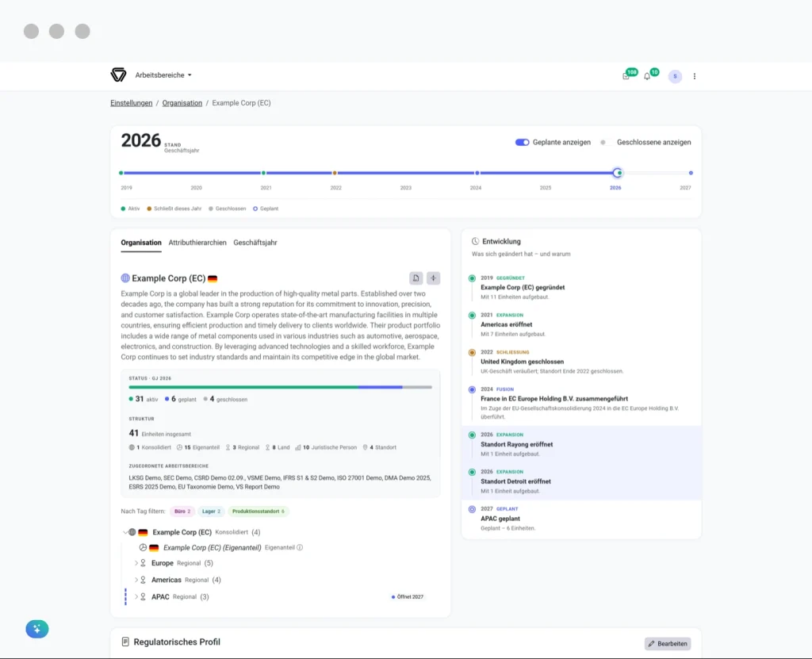Click the orange dot of 2022 event
The width and height of the screenshot is (812, 659).
(x=472, y=352)
